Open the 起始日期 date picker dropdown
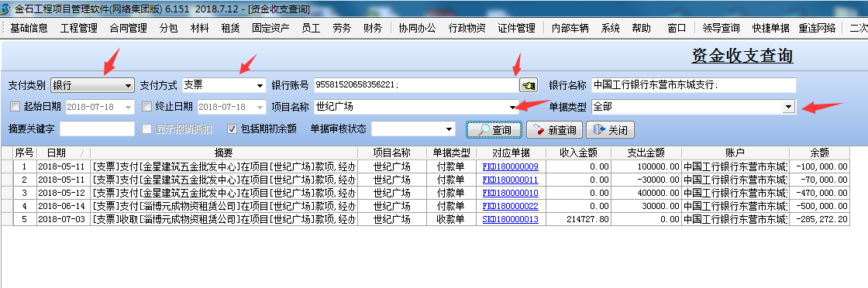This screenshot has height=288, width=868. pos(129,107)
